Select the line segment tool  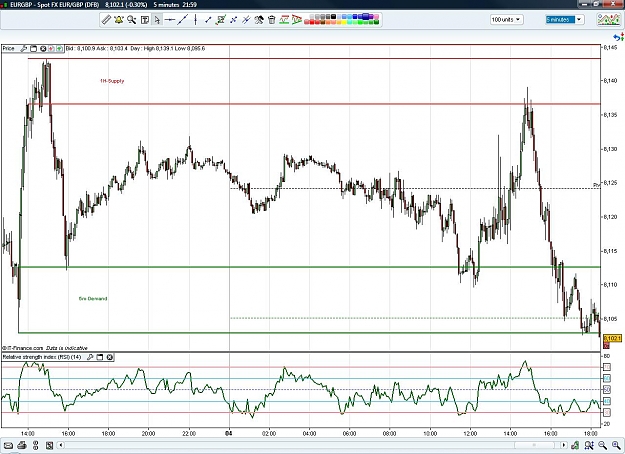point(208,20)
